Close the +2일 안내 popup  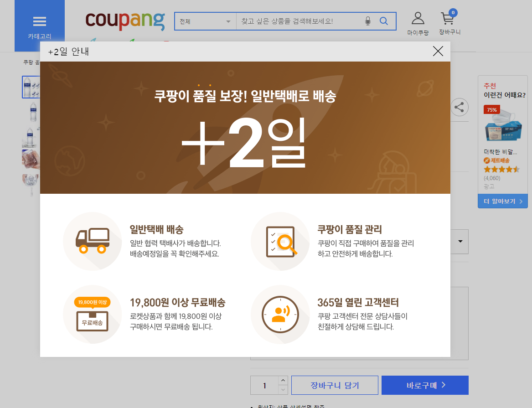pos(438,51)
